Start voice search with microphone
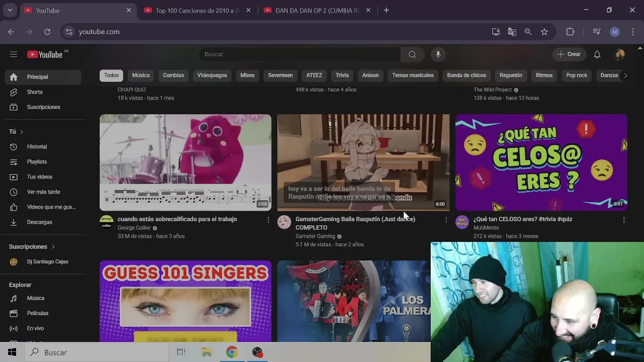The width and height of the screenshot is (644, 362). 438,54
